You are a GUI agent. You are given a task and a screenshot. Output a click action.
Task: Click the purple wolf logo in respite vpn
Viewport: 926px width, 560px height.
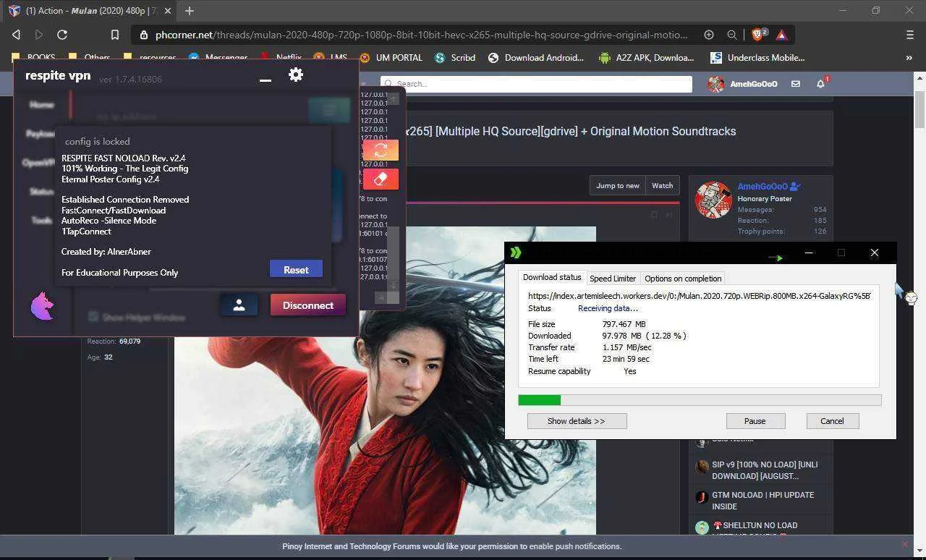[x=43, y=306]
